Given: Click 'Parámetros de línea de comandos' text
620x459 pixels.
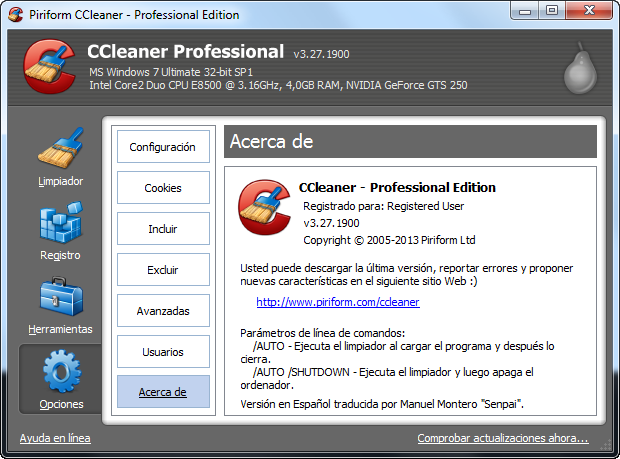Looking at the screenshot, I should point(323,333).
